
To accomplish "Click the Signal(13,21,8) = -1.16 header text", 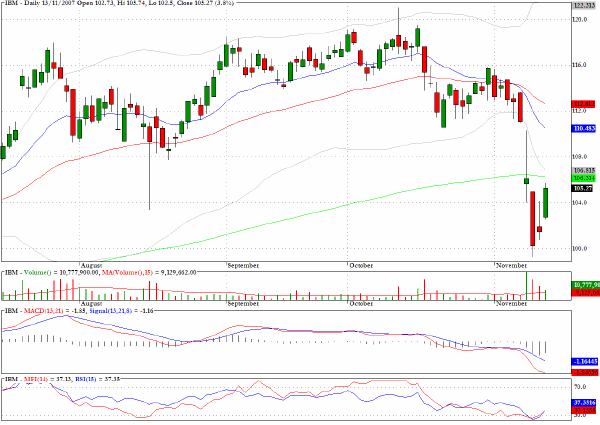I will click(121, 311).
